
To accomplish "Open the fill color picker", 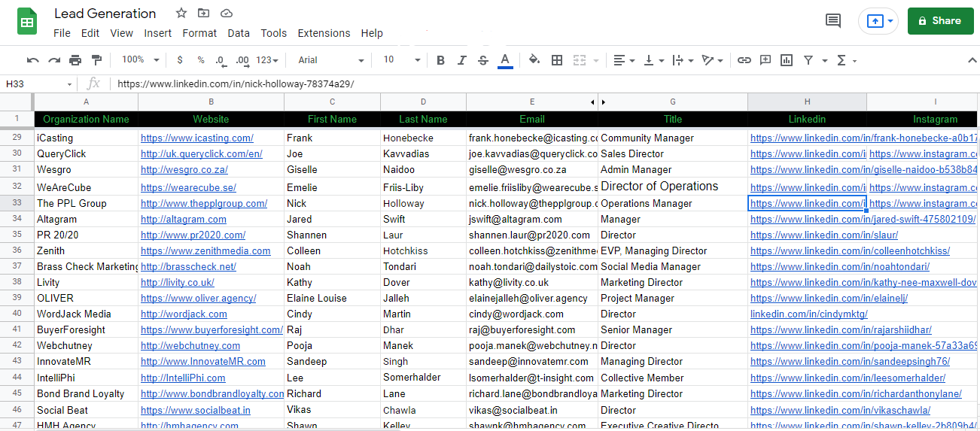I will (x=534, y=60).
